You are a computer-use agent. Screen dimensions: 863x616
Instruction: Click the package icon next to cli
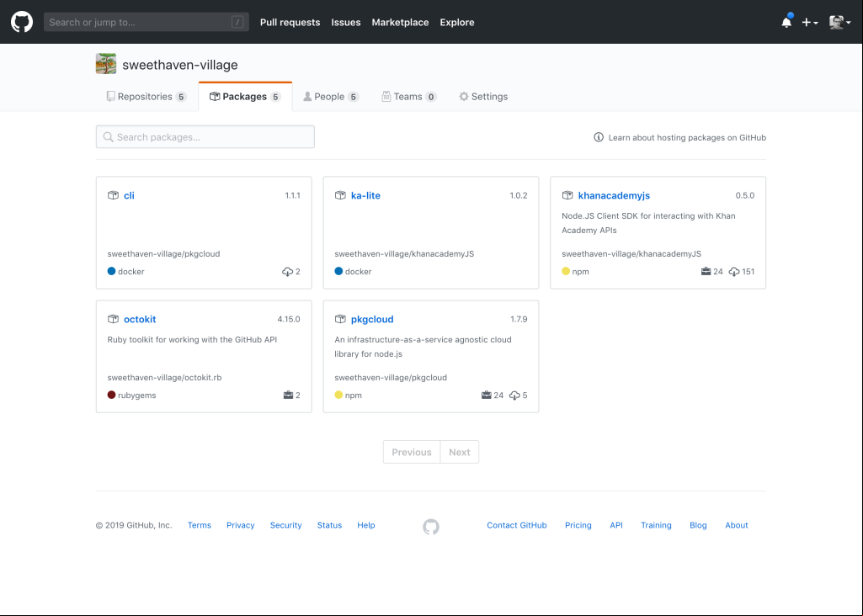tap(113, 195)
